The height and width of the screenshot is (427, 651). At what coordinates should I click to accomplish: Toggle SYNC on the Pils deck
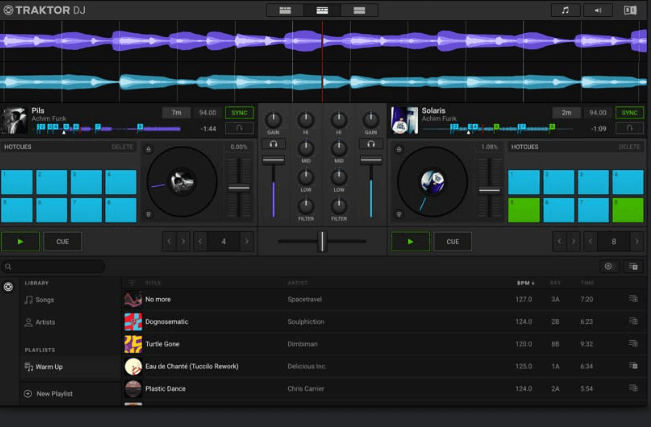click(239, 113)
